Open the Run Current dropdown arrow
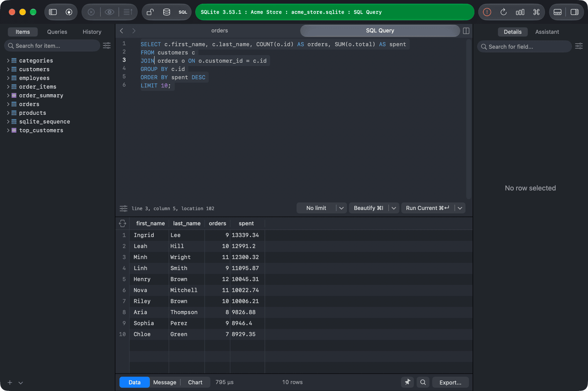 [460, 208]
